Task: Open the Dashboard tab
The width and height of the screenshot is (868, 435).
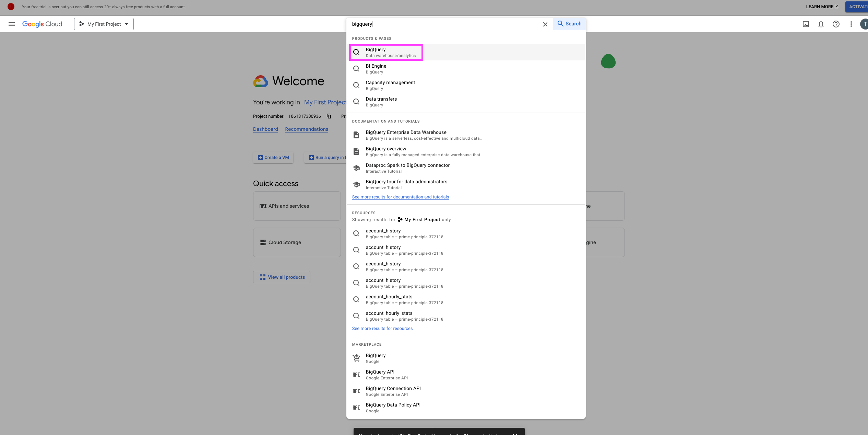Action: 265,129
